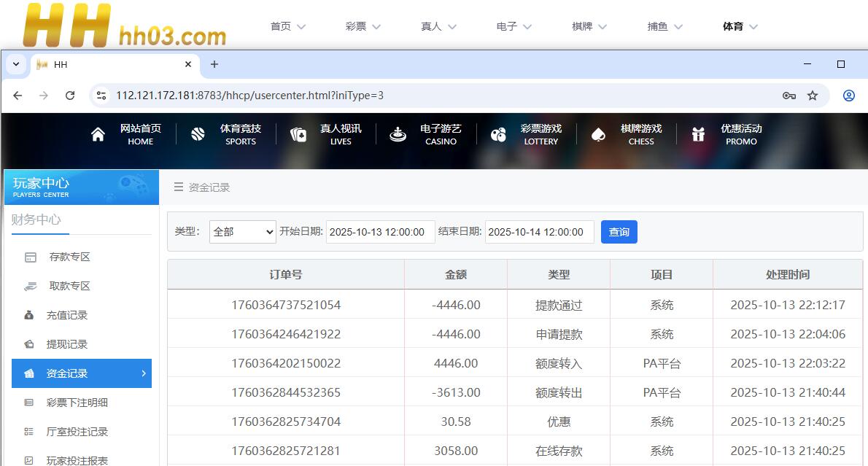The width and height of the screenshot is (868, 466).
Task: Expand the 彩票 top navigation menu
Action: 363,26
